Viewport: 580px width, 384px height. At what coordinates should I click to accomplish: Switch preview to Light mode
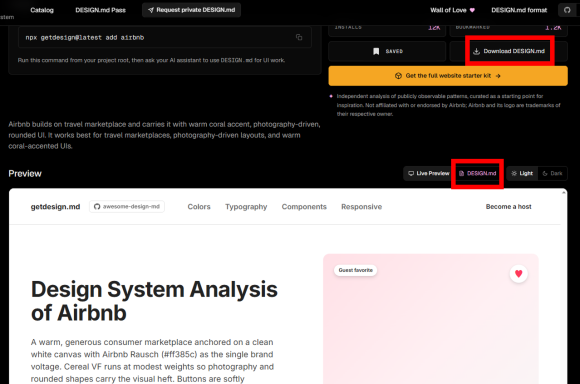(x=522, y=173)
